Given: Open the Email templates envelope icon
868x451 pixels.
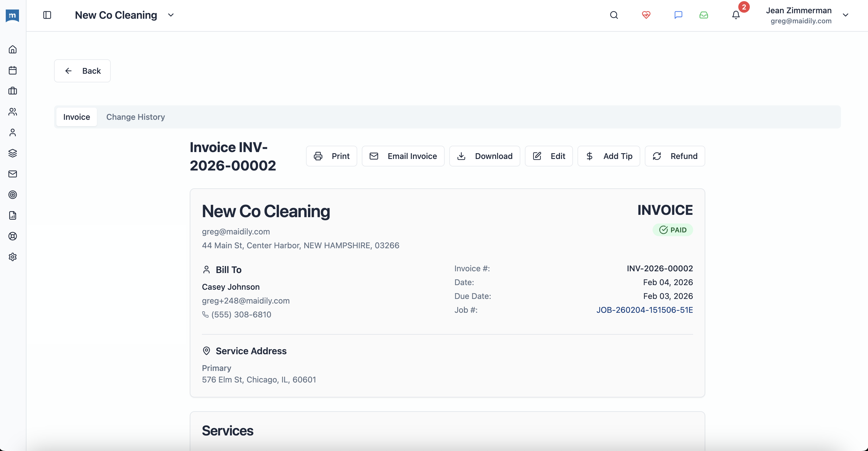Looking at the screenshot, I should click(12, 174).
